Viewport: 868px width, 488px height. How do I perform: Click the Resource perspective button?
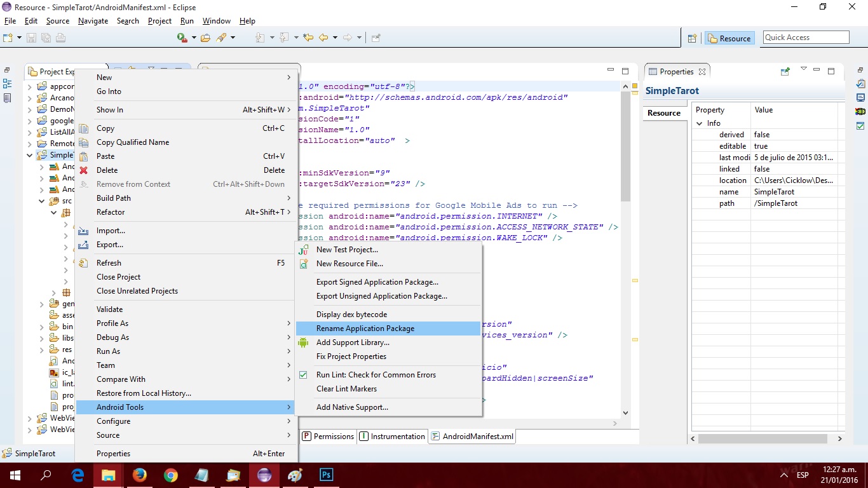tap(729, 38)
